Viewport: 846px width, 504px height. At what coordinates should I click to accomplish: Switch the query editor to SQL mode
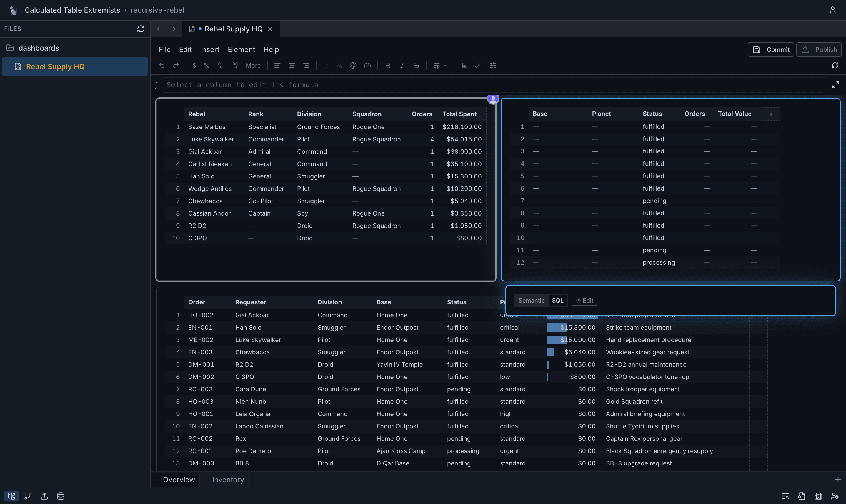click(557, 301)
